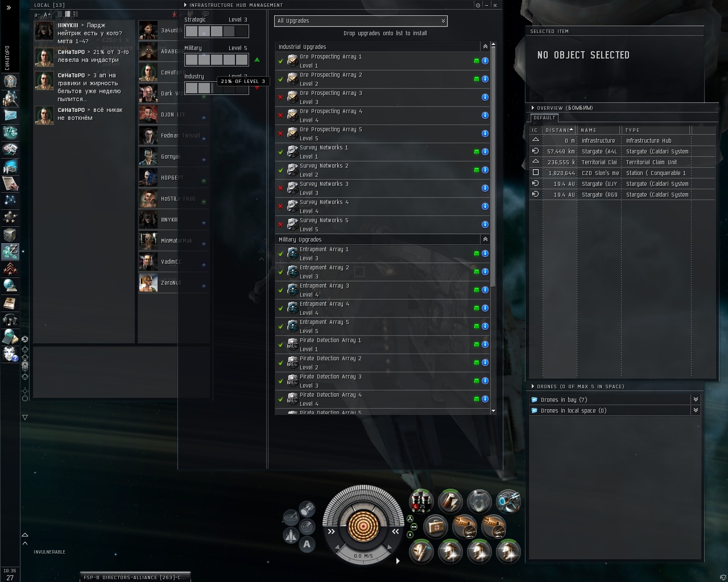Open the jukebox headphones icon
This screenshot has height=582, width=728.
[x=10, y=319]
